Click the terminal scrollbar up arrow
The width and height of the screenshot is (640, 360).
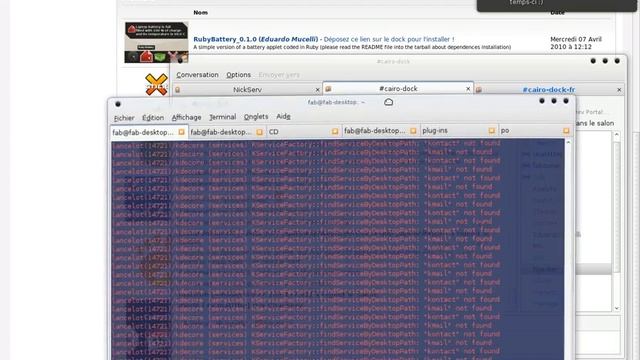click(x=568, y=142)
